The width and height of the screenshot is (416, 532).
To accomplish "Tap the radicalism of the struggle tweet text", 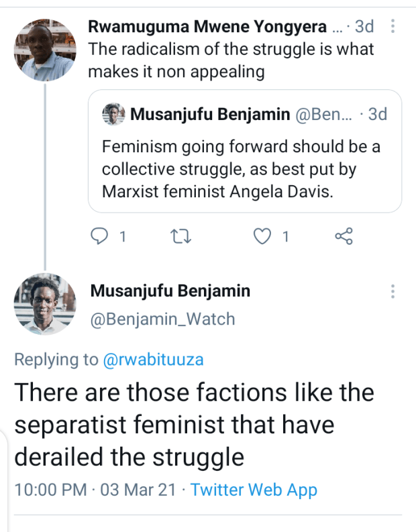I will 231,60.
